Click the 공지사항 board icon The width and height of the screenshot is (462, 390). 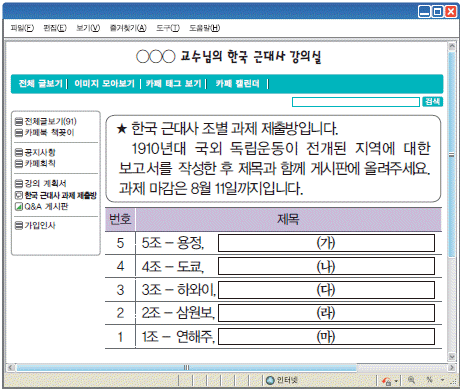click(19, 153)
